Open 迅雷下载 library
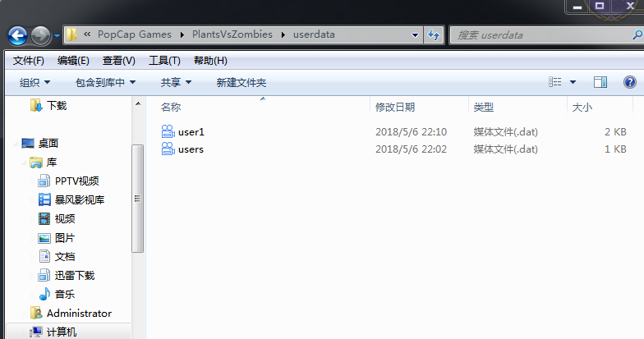This screenshot has width=644, height=339. coord(74,276)
